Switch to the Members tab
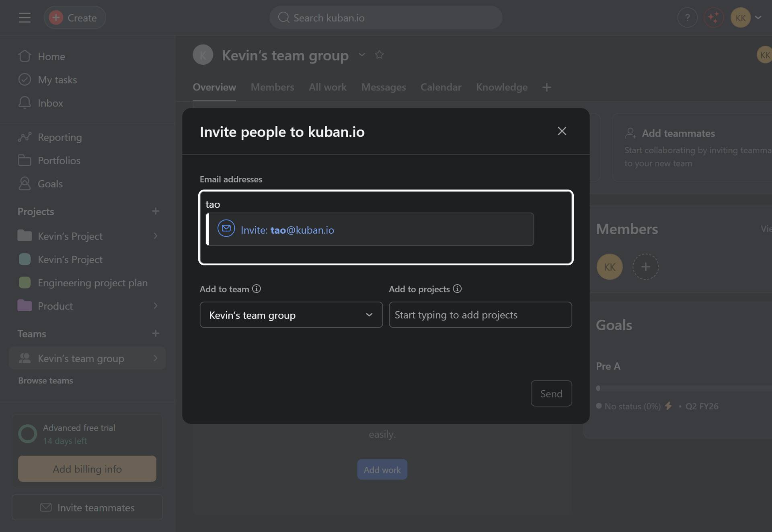772x532 pixels. (x=272, y=87)
